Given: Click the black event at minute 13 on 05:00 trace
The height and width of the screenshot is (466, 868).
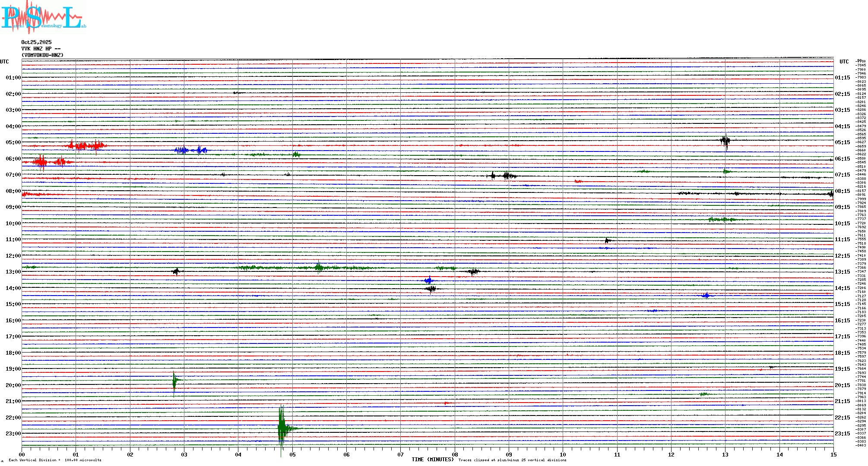Looking at the screenshot, I should click(725, 141).
